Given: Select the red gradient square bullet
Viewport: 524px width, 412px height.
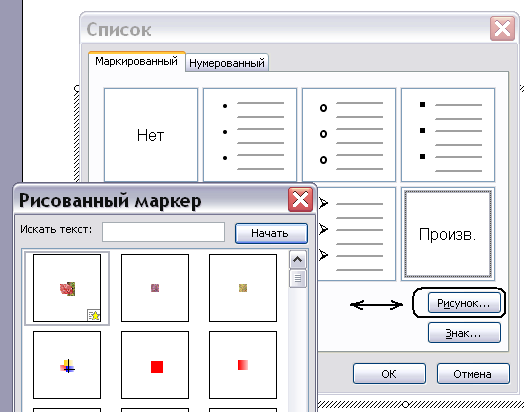Looking at the screenshot, I should point(243,365).
